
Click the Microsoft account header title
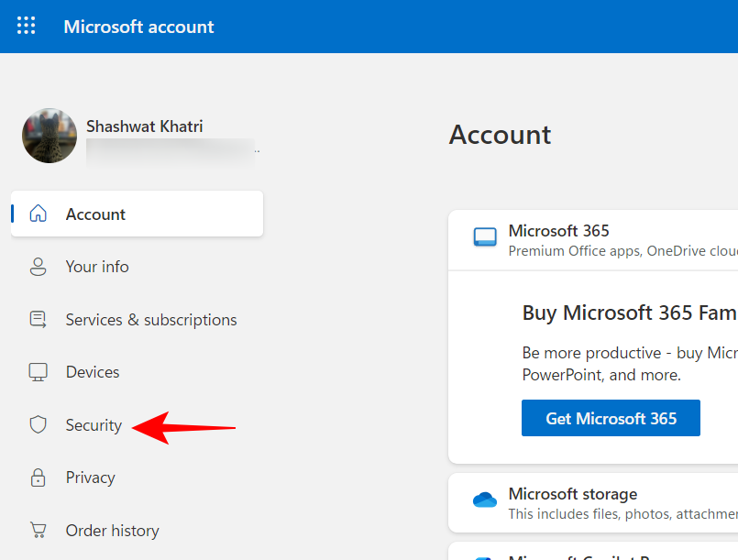click(x=138, y=27)
